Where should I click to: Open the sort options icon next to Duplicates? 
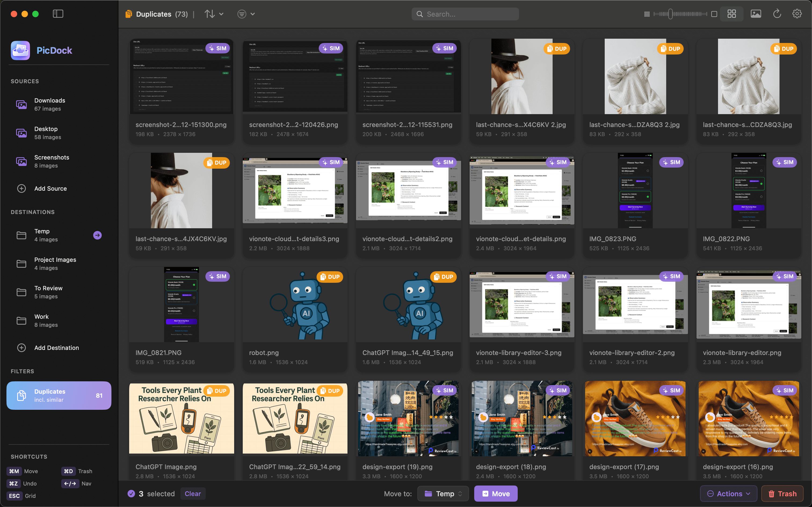tap(209, 14)
